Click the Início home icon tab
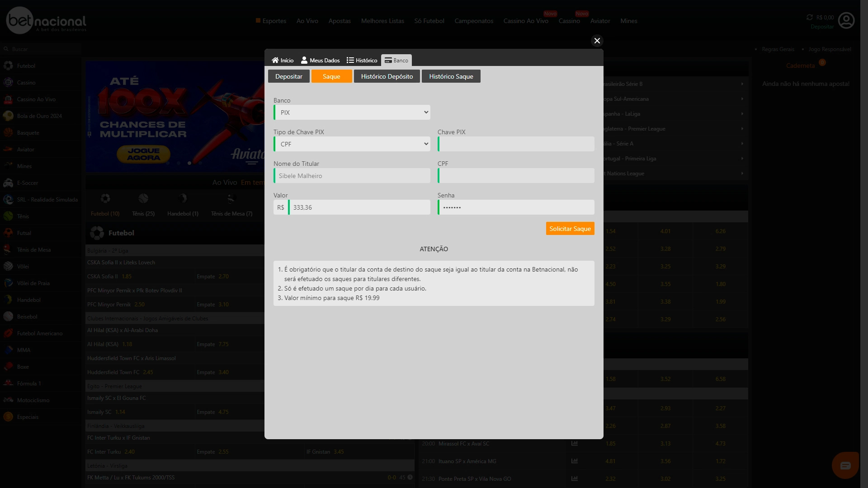This screenshot has width=868, height=488. click(283, 60)
